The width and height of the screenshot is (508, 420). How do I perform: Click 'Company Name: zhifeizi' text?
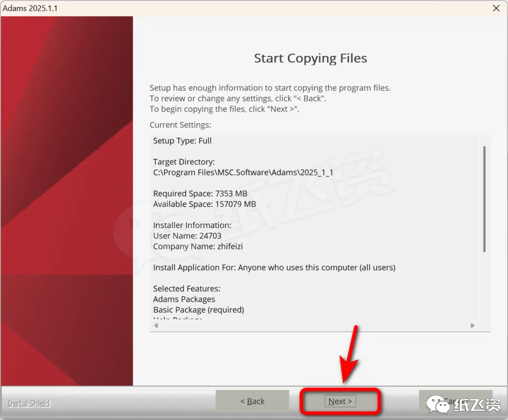[198, 246]
